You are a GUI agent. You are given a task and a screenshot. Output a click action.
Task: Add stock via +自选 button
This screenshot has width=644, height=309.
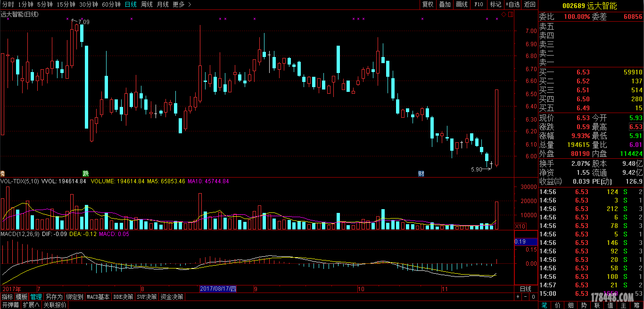512,4
